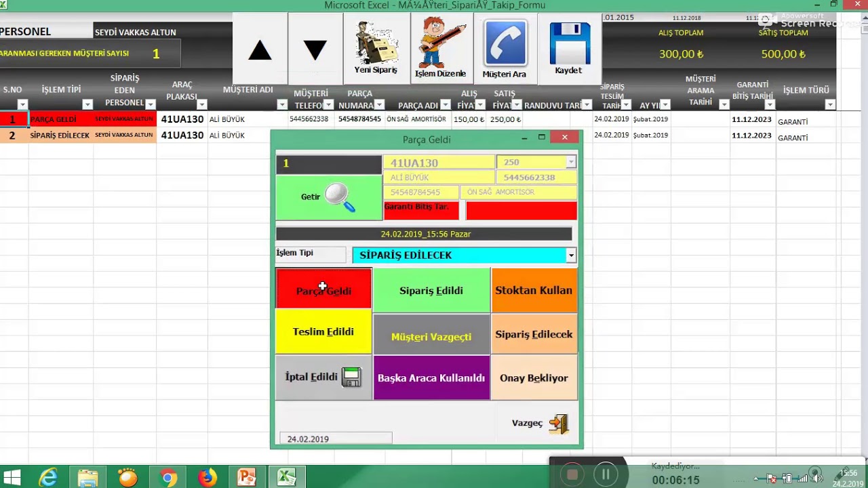Screen dimensions: 868x488
Task: Click the order number field showing 1
Action: pos(329,164)
